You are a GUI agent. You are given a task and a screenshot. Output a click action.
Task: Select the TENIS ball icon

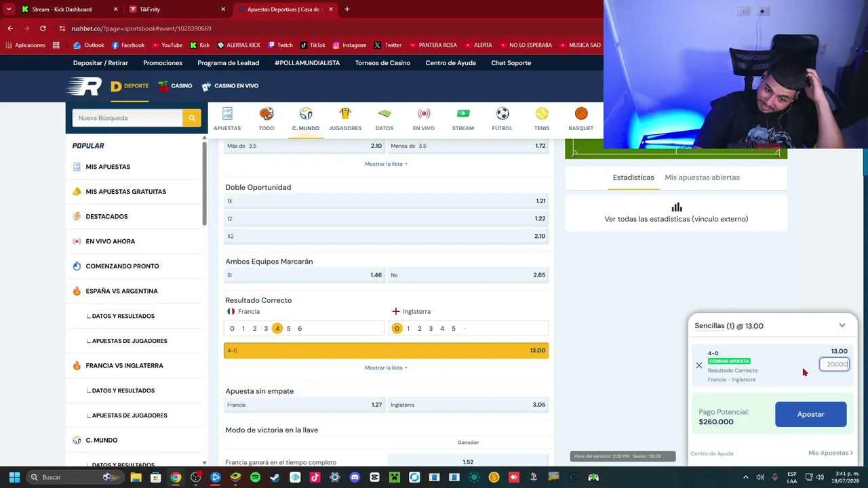click(542, 114)
